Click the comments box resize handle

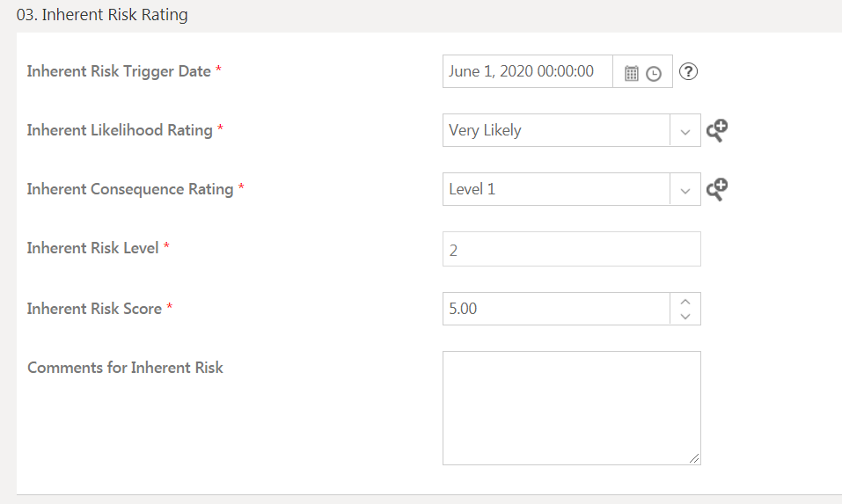point(695,458)
